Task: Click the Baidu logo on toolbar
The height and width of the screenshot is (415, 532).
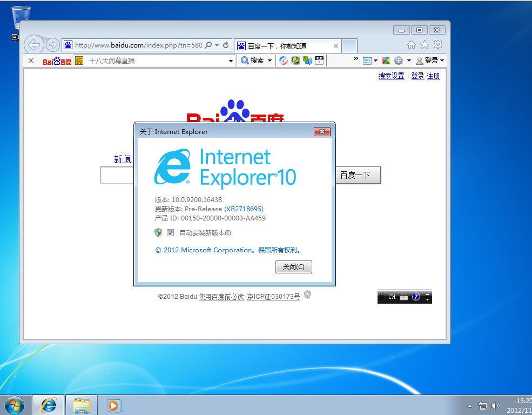Action: tap(57, 61)
